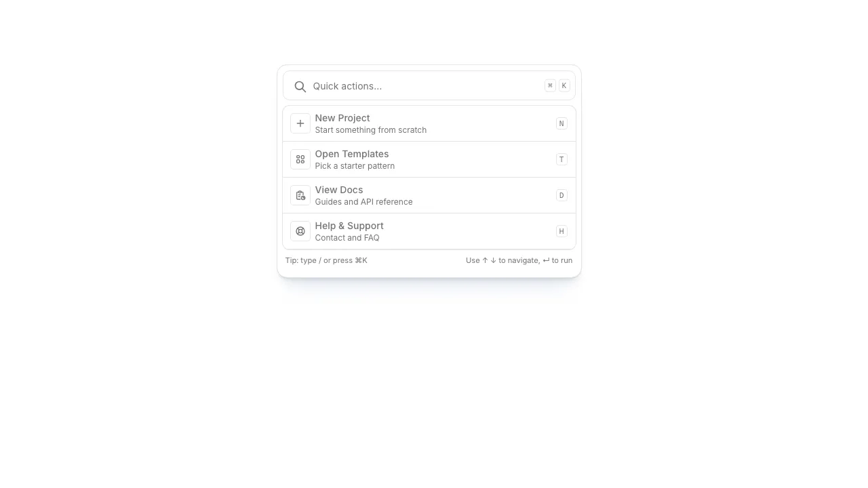Select the question mark icon for Help & Support
This screenshot has width=868, height=488.
(x=300, y=230)
